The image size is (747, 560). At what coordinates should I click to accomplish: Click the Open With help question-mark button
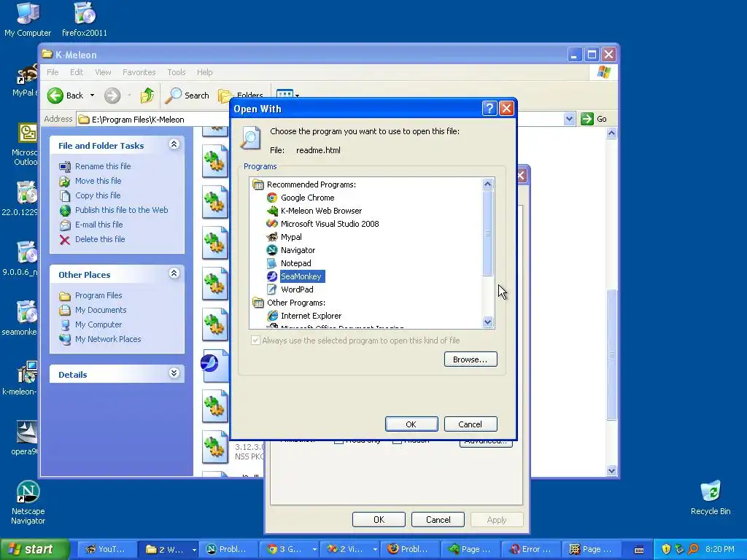click(489, 109)
